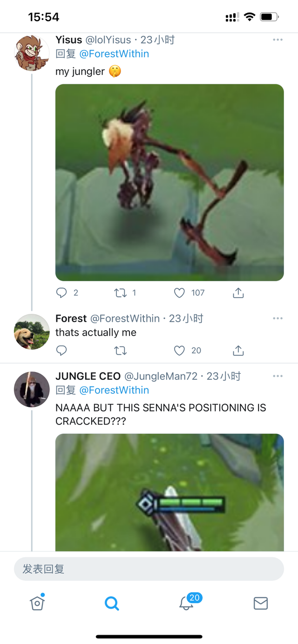Open @ForestWithin mention in JUNGLE CEO's reply
Screen dimensions: 298x644
tap(114, 390)
